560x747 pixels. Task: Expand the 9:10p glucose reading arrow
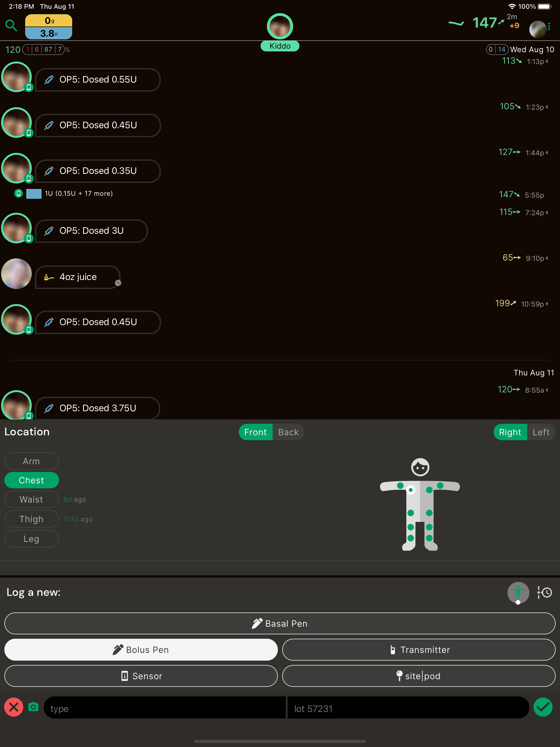(547, 258)
